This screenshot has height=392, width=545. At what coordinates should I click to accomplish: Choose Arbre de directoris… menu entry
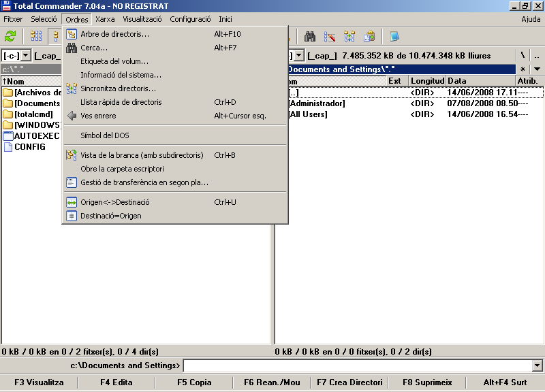pos(175,34)
